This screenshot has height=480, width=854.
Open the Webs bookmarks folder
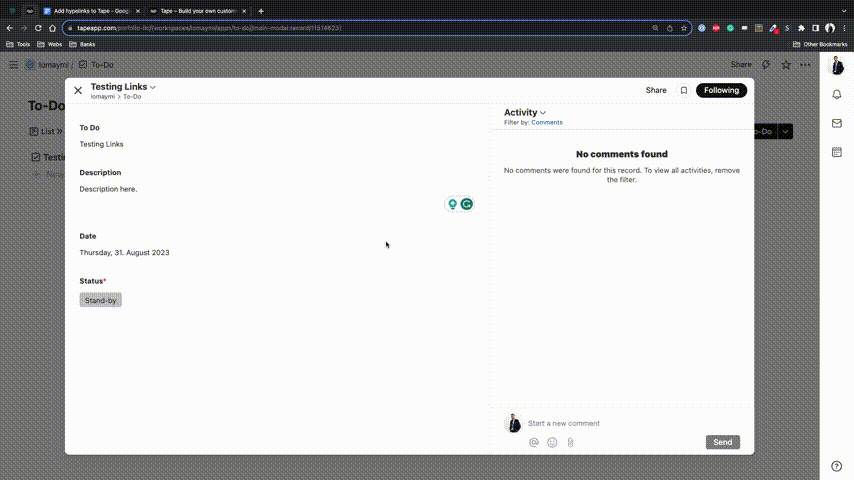(x=50, y=44)
